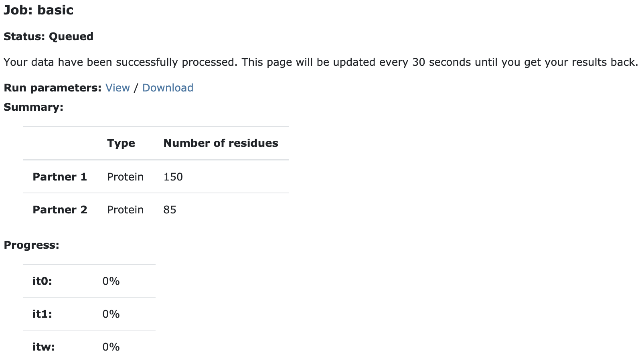Click the it0 0% progress value
Viewport: 644px width, 361px height.
[x=111, y=281]
